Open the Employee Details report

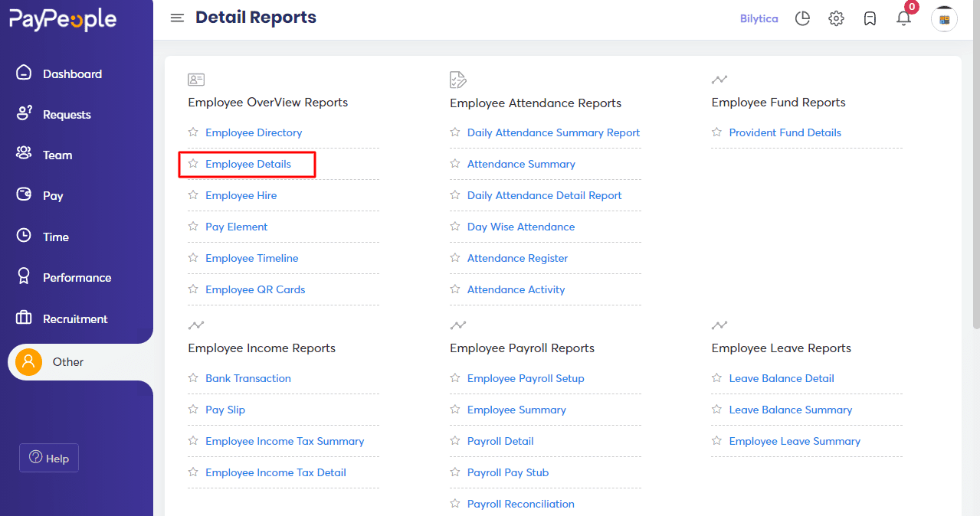[248, 164]
